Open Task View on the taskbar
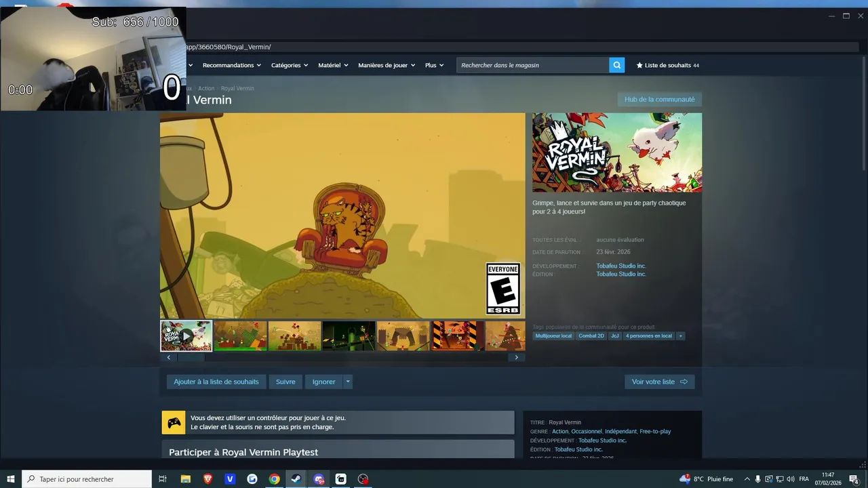 [x=163, y=479]
